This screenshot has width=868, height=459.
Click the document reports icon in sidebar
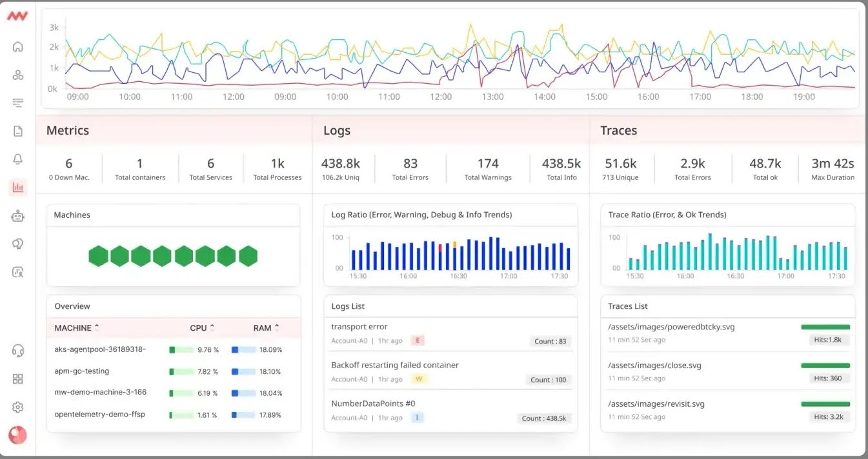pyautogui.click(x=17, y=130)
